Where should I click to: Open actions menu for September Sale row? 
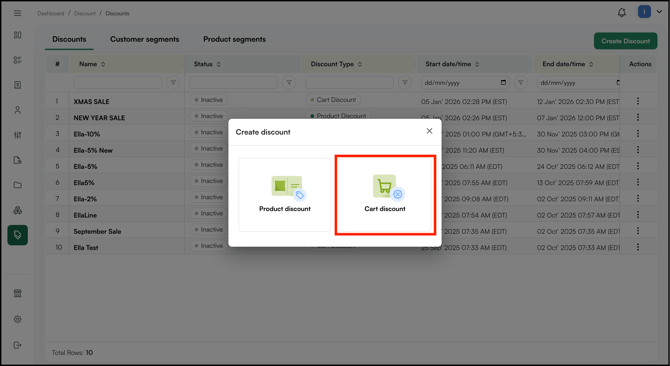638,231
